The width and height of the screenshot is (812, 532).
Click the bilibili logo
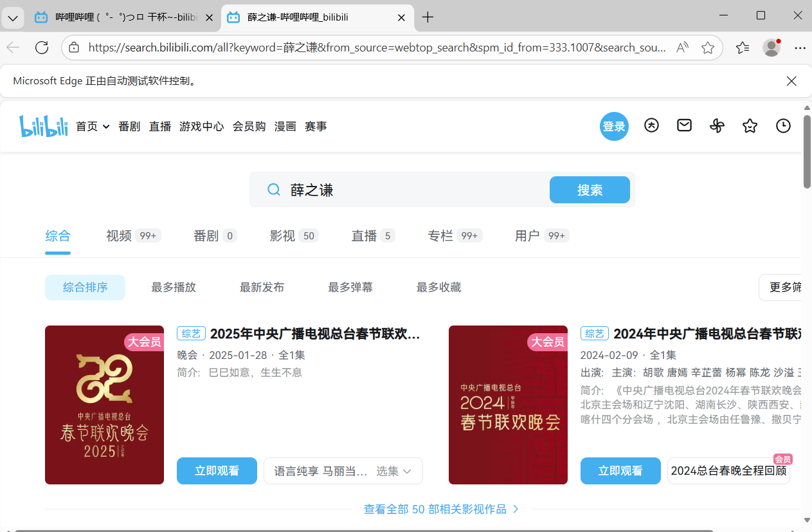click(x=44, y=126)
